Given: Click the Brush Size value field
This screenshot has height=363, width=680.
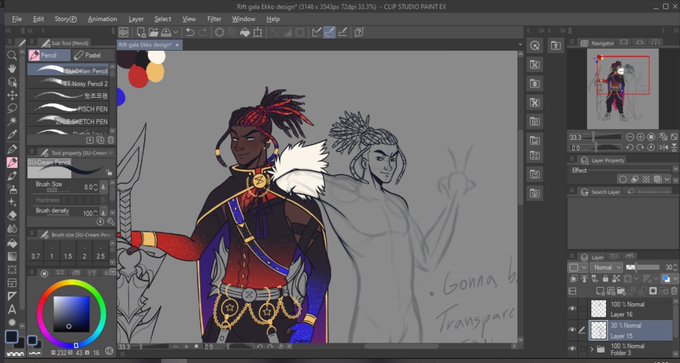Looking at the screenshot, I should tap(89, 187).
